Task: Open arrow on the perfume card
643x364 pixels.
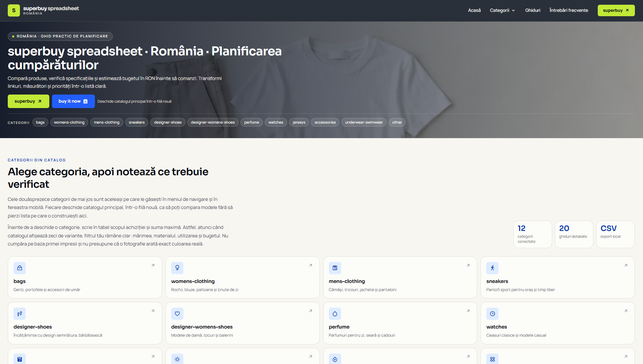Action: [468, 311]
